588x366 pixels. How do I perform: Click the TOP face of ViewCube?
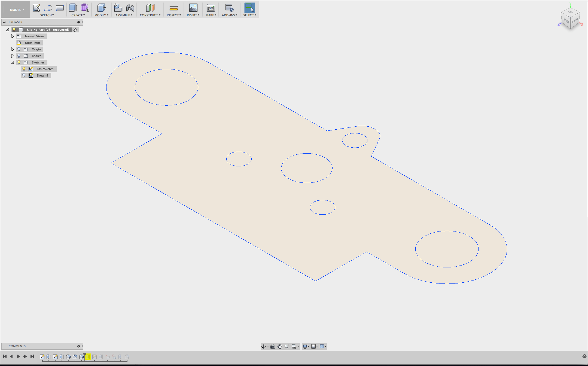[x=570, y=12]
